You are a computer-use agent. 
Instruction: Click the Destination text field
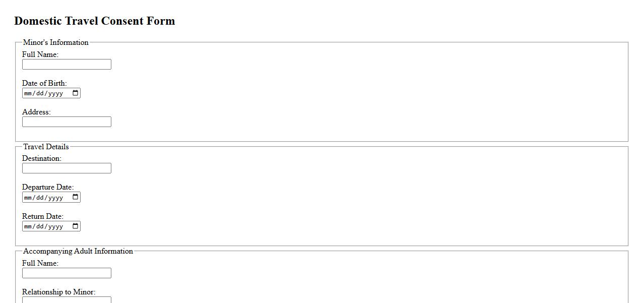(67, 168)
